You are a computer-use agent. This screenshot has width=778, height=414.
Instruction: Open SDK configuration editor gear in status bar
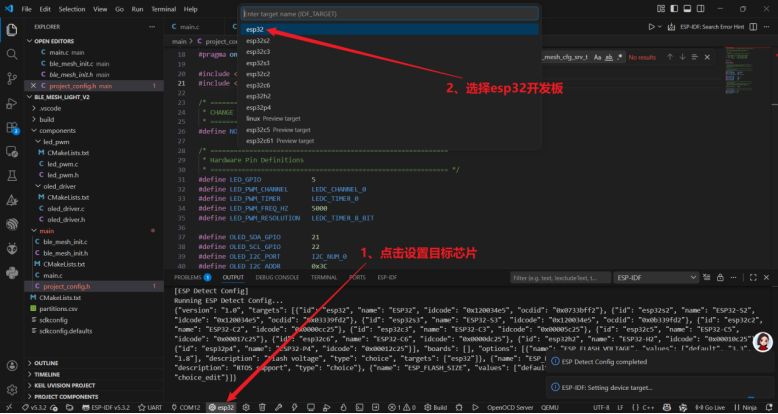coord(246,408)
